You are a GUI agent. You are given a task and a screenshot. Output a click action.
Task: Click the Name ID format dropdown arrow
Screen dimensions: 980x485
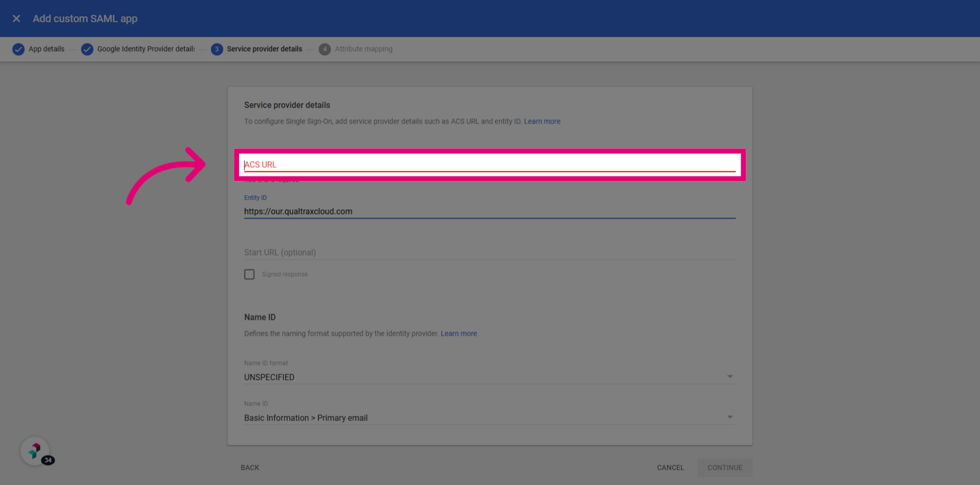tap(730, 377)
